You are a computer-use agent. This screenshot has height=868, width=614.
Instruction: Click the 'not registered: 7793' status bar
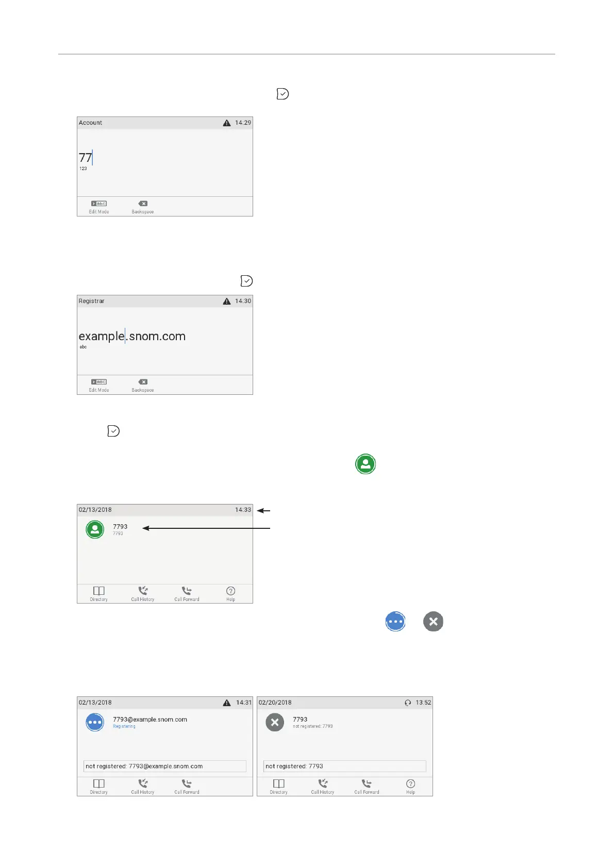coord(345,766)
